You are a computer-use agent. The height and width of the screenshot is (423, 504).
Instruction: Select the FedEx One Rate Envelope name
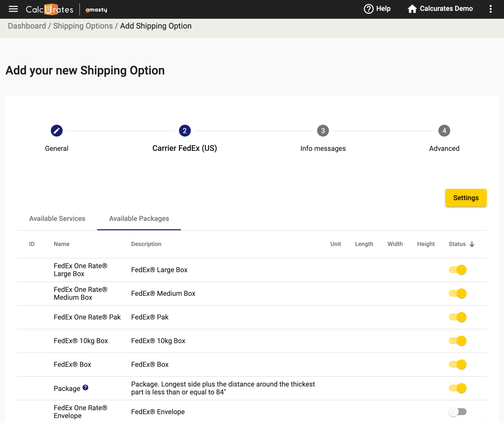(x=81, y=412)
